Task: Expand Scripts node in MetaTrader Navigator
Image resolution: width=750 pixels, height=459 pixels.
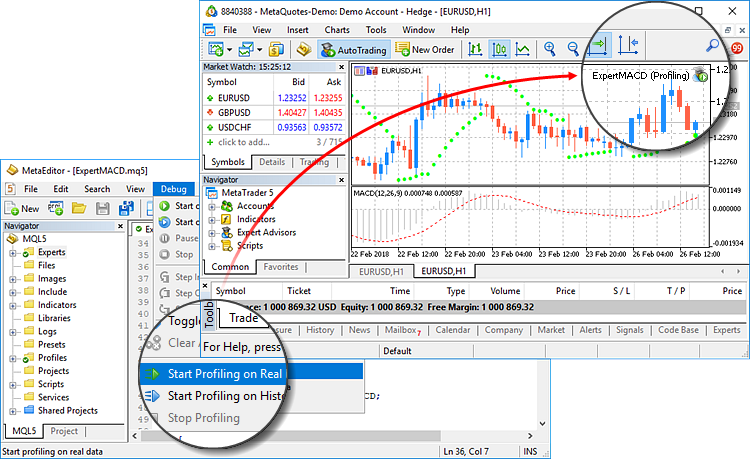Action: [211, 247]
